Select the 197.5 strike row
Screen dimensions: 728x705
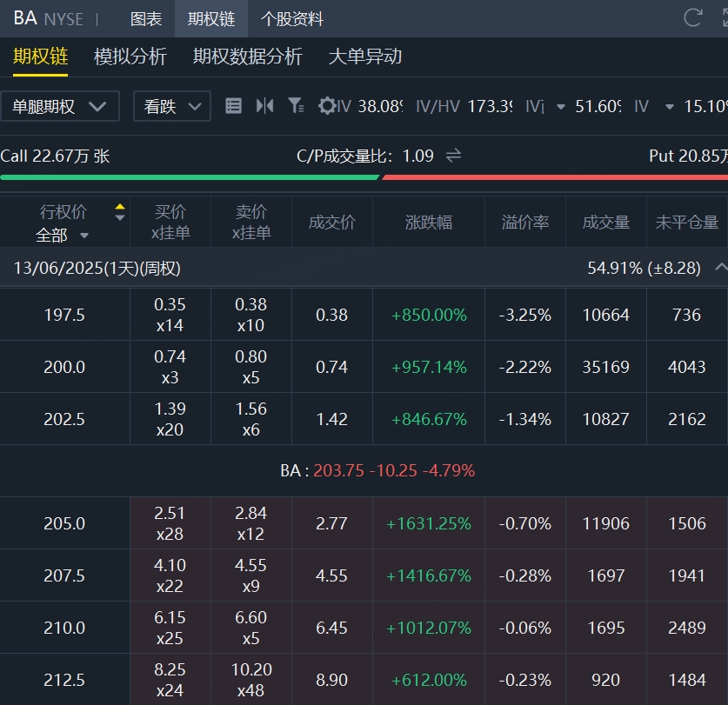[x=364, y=315]
